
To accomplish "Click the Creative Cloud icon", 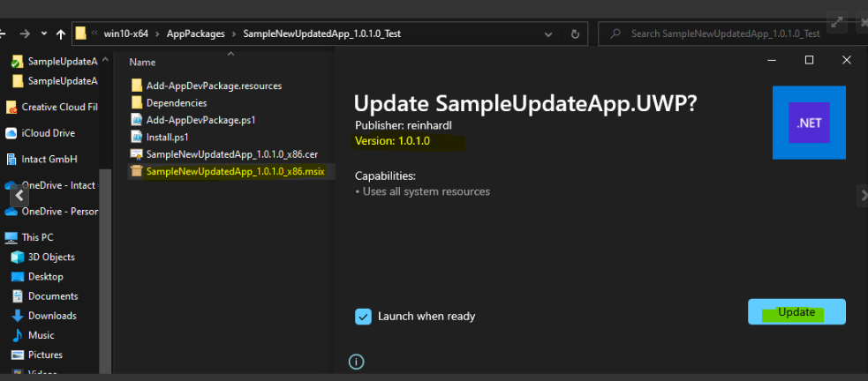I will click(11, 108).
